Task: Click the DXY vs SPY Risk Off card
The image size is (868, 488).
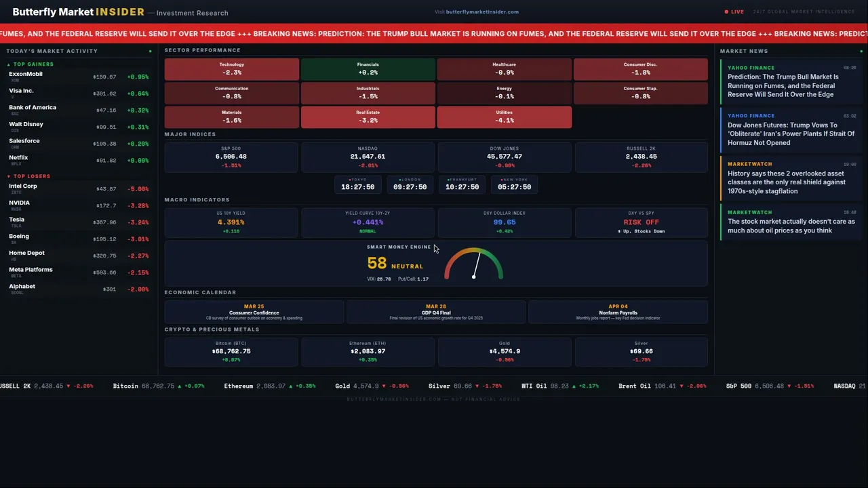Action: (641, 222)
